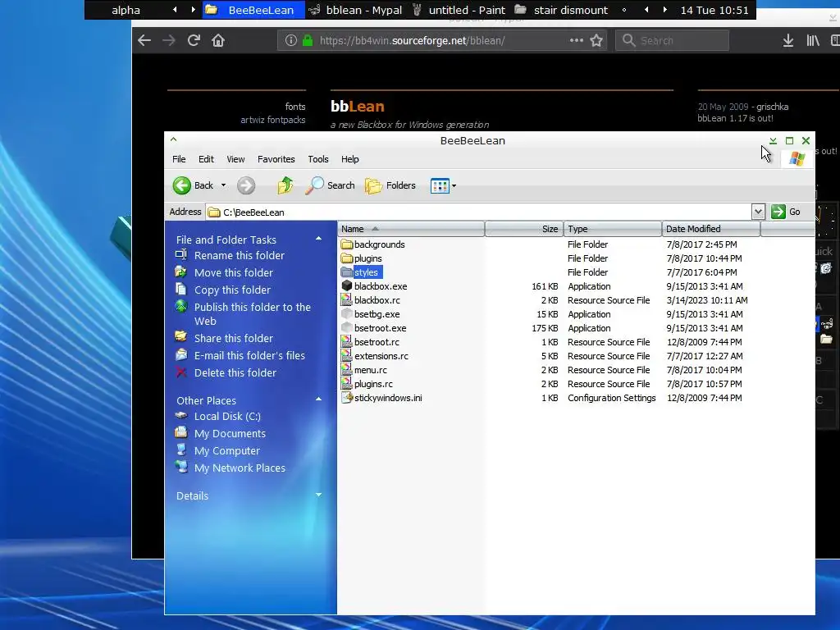This screenshot has height=630, width=840.
Task: Expand the Details section
Action: point(319,495)
